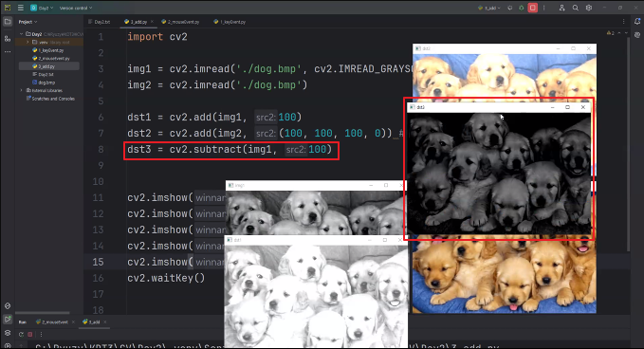Screen dimensions: 644x349
Task: Click the bright white dst1 puppy image
Action: click(x=316, y=296)
